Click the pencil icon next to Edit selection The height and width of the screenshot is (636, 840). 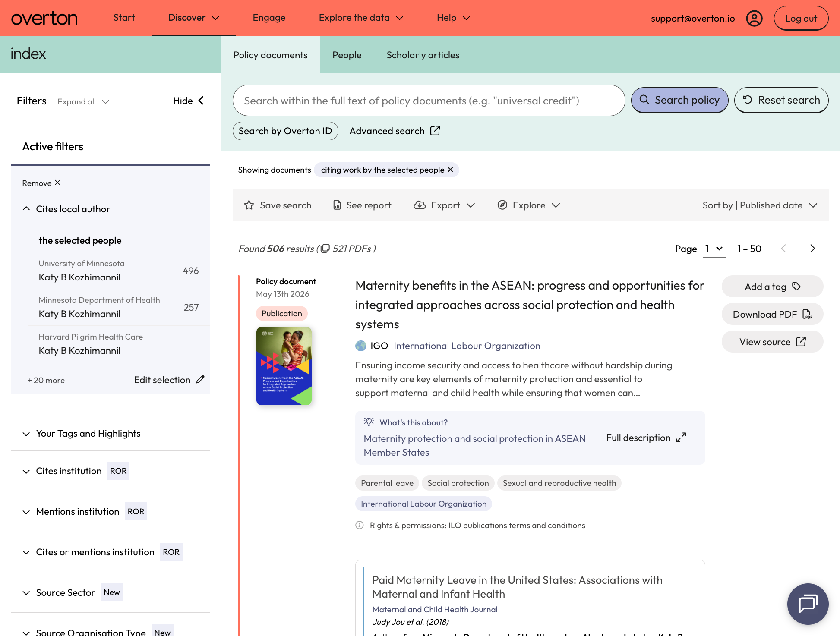pos(200,379)
